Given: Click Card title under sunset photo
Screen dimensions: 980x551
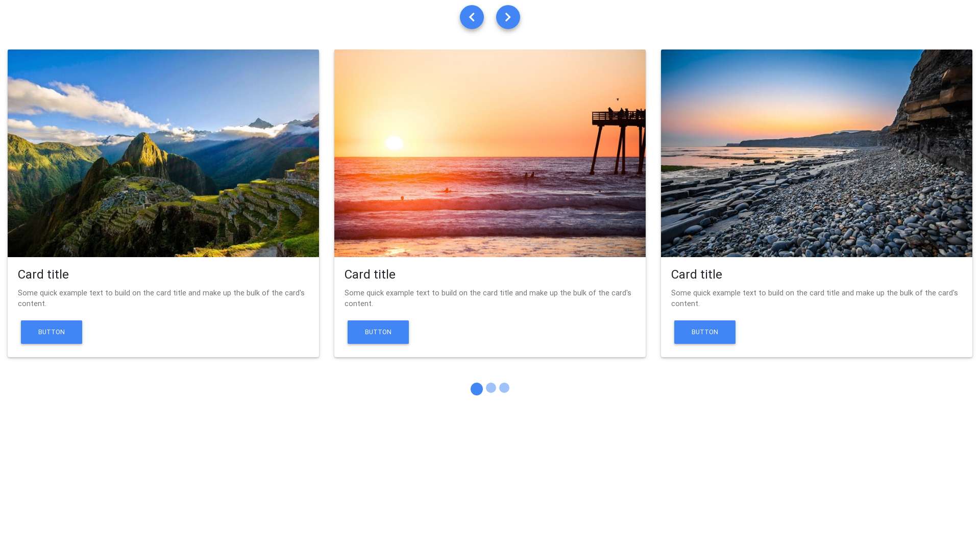Looking at the screenshot, I should click(x=370, y=274).
